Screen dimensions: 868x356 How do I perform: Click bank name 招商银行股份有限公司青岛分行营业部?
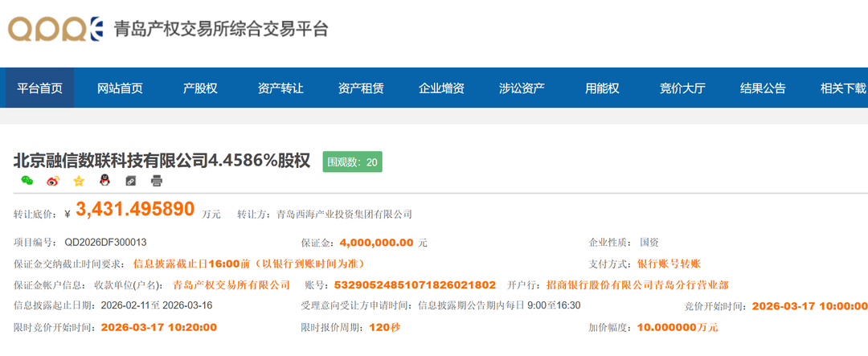tap(637, 285)
